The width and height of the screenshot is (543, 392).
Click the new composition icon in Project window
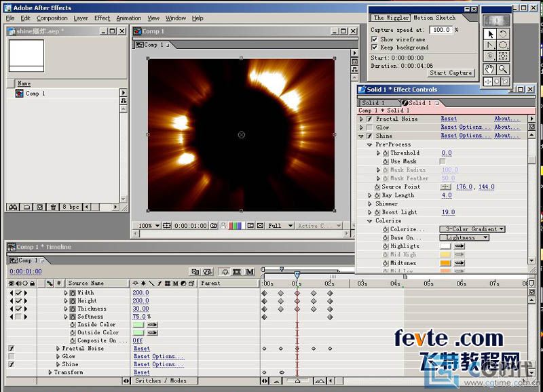40,207
